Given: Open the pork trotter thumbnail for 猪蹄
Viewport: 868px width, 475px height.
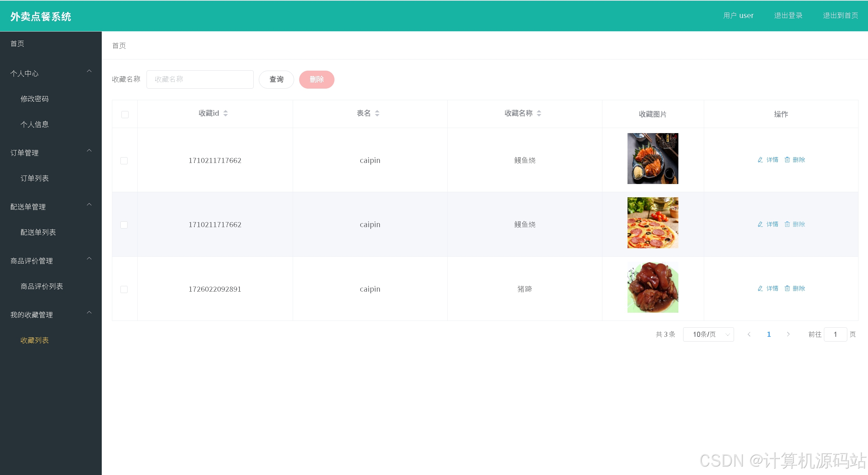Looking at the screenshot, I should 653,287.
